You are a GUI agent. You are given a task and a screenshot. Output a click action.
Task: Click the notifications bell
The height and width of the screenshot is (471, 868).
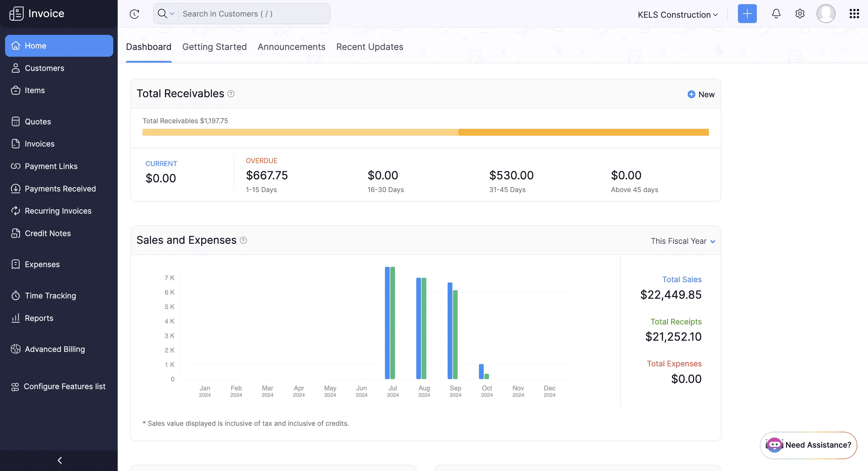[x=776, y=14]
